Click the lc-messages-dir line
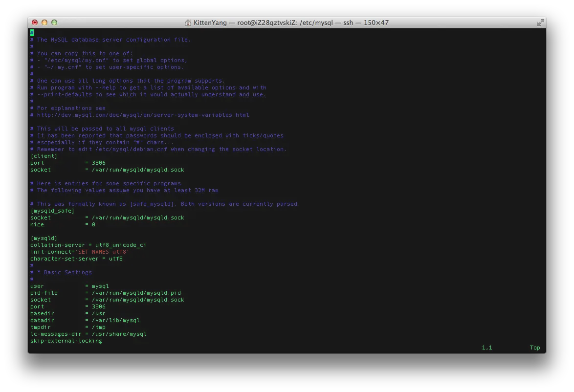Image resolution: width=574 pixels, height=392 pixels. tap(88, 334)
